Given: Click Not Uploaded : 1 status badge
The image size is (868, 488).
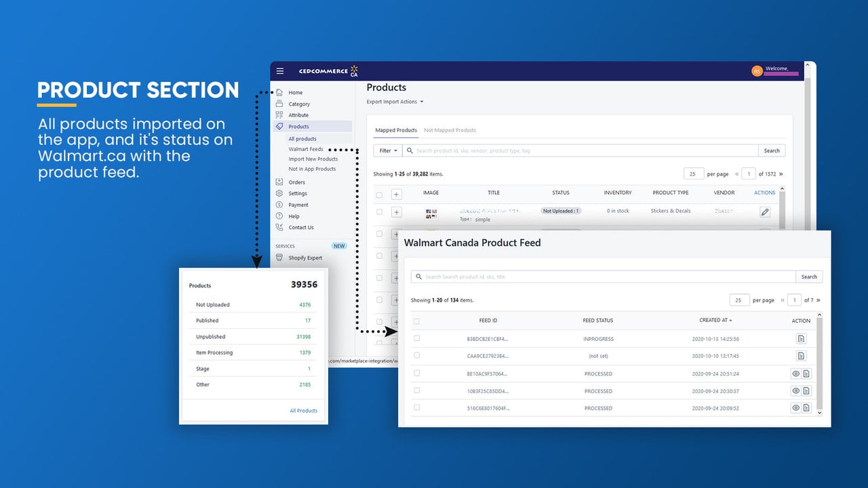Looking at the screenshot, I should (561, 211).
